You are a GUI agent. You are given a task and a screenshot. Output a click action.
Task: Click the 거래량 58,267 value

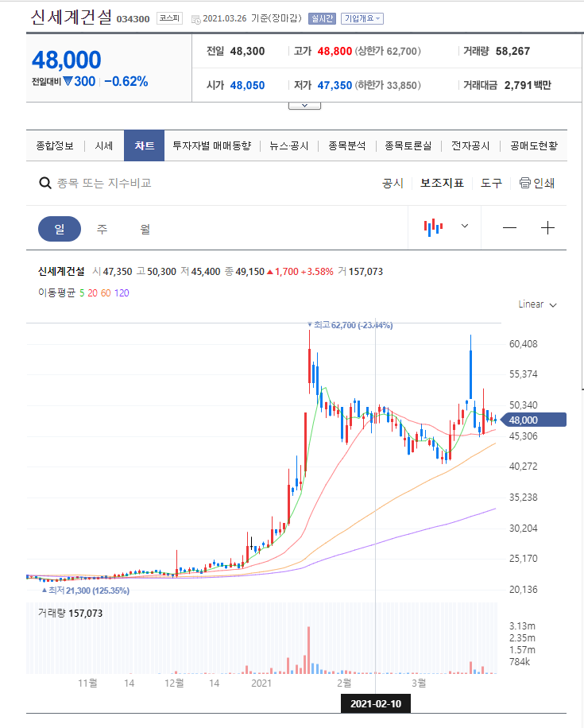point(512,51)
